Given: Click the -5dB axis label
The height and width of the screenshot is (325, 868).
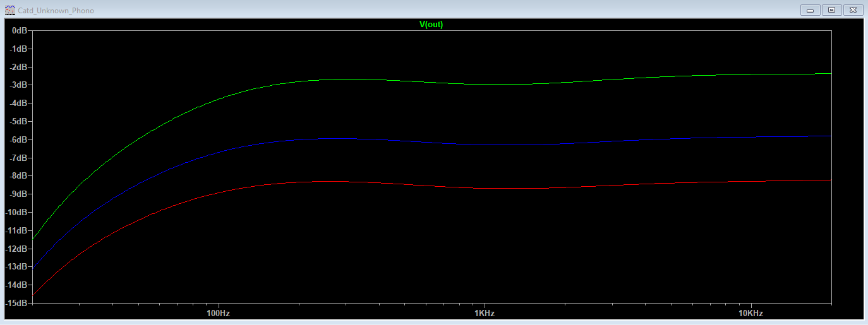Looking at the screenshot, I should [x=18, y=121].
